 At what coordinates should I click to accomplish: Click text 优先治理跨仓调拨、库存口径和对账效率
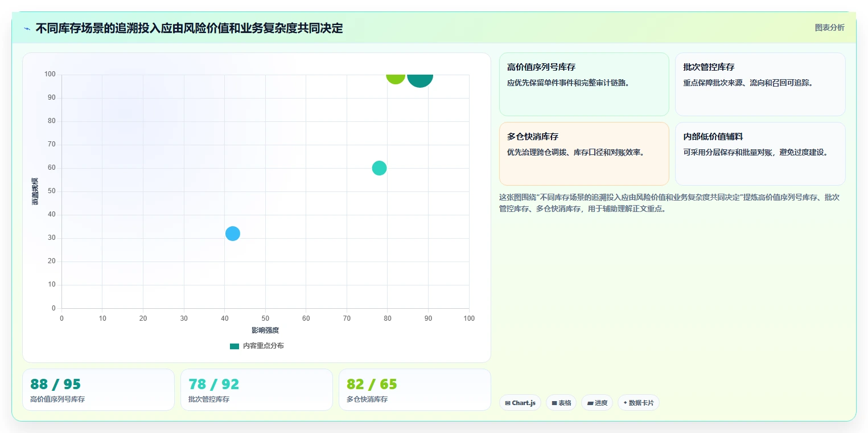pyautogui.click(x=576, y=152)
